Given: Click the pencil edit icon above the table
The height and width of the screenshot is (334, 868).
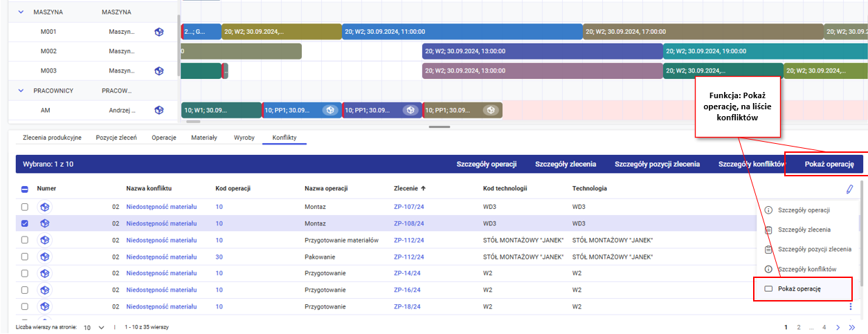Looking at the screenshot, I should [x=849, y=189].
